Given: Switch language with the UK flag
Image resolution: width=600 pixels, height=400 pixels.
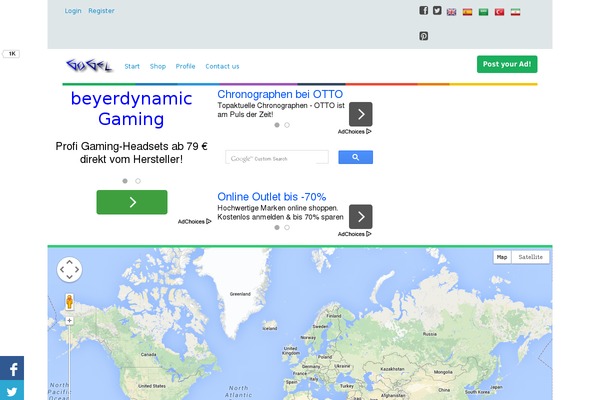Looking at the screenshot, I should pos(452,12).
